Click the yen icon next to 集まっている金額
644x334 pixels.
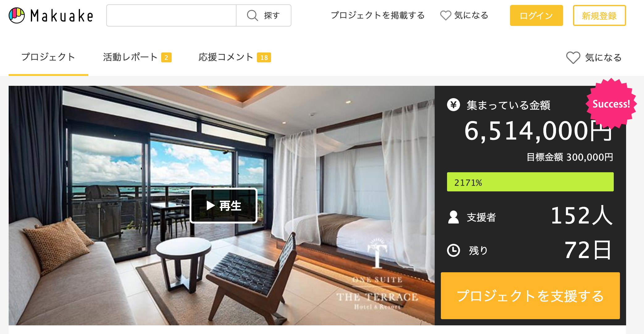pos(453,105)
